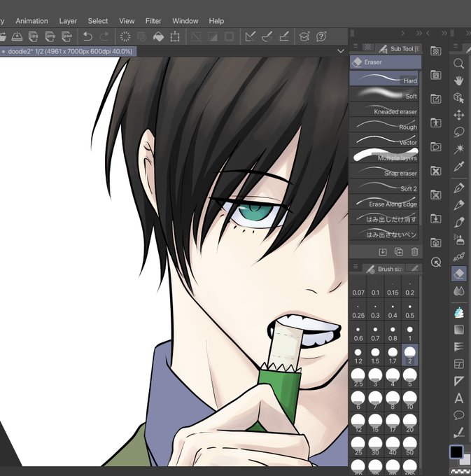Select the Move layer tool
471x476 pixels.
point(459,115)
